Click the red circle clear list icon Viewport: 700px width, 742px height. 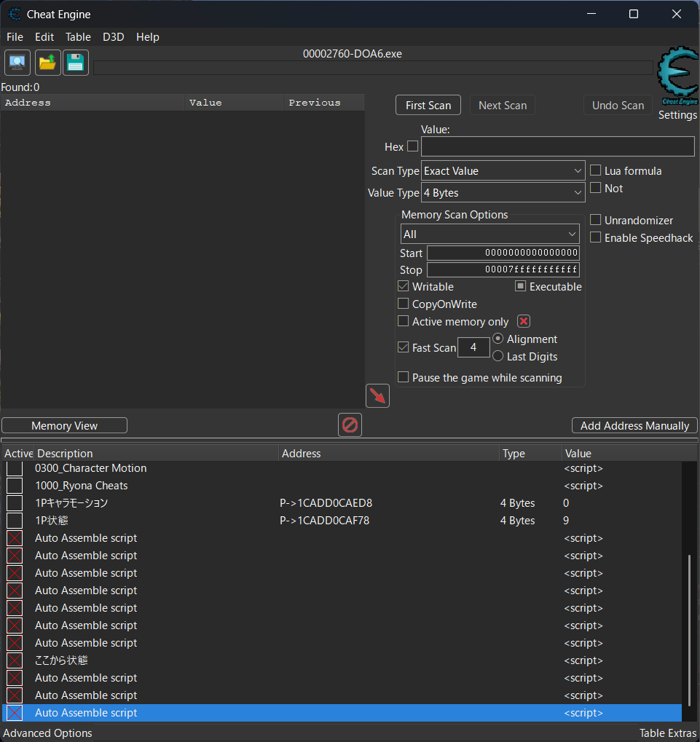[x=350, y=425]
